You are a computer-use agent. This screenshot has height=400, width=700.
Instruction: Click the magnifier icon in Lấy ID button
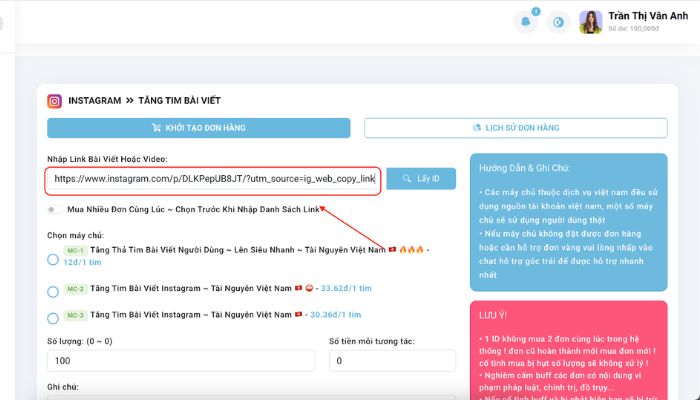(406, 179)
